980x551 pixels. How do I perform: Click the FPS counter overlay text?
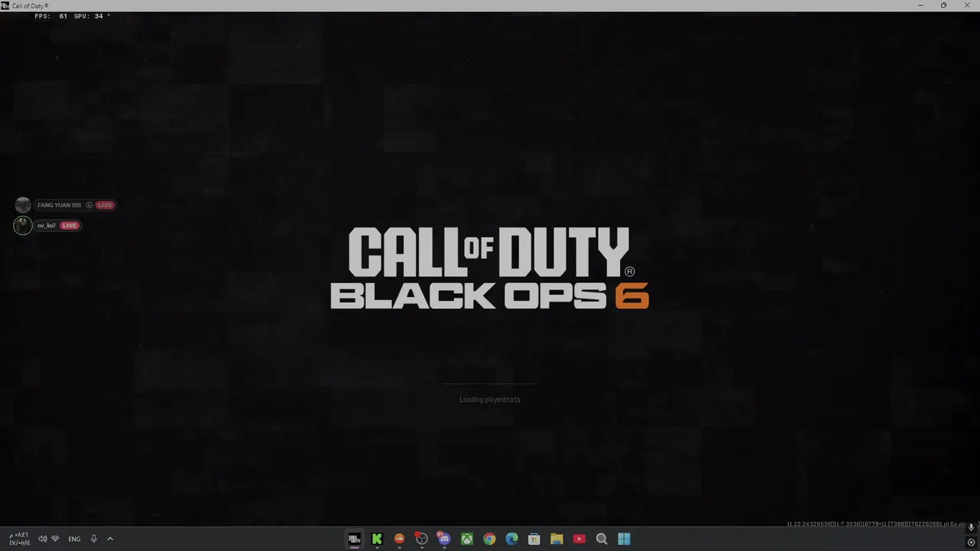[51, 16]
